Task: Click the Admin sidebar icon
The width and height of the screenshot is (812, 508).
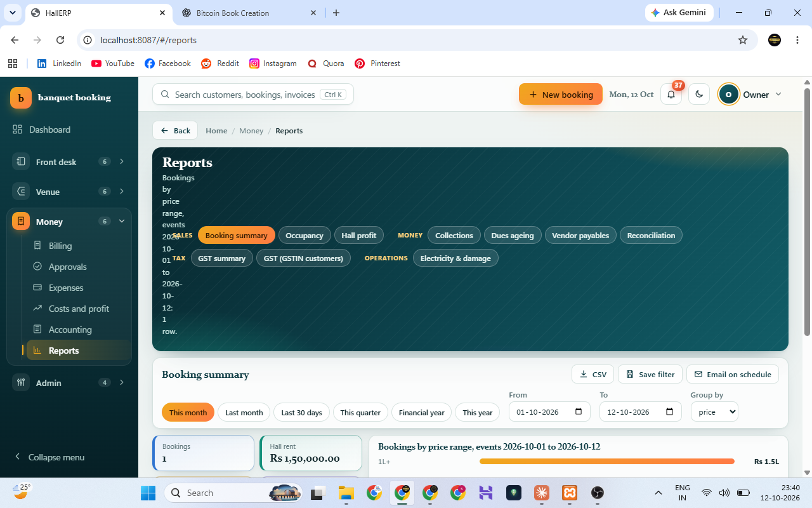Action: tap(21, 382)
